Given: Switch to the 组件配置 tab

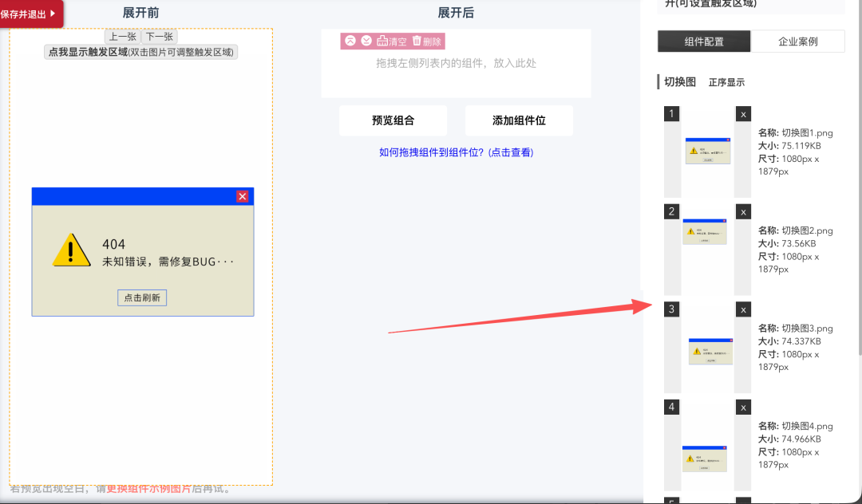Looking at the screenshot, I should 704,41.
